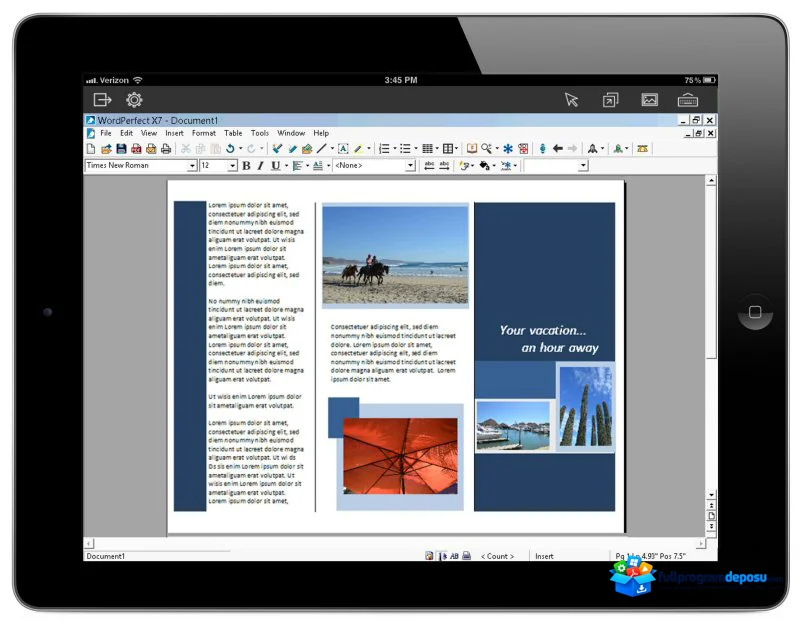
Task: Open the zoom magnifier tool
Action: pyautogui.click(x=486, y=148)
